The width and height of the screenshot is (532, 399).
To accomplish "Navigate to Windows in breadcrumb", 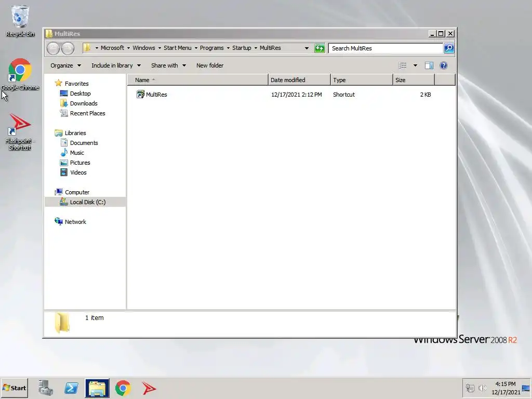I will [144, 48].
